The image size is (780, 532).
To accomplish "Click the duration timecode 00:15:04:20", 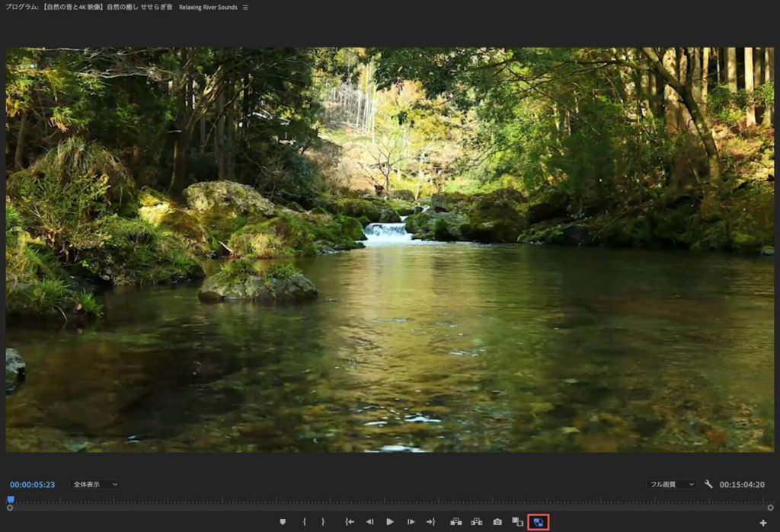I will 742,485.
